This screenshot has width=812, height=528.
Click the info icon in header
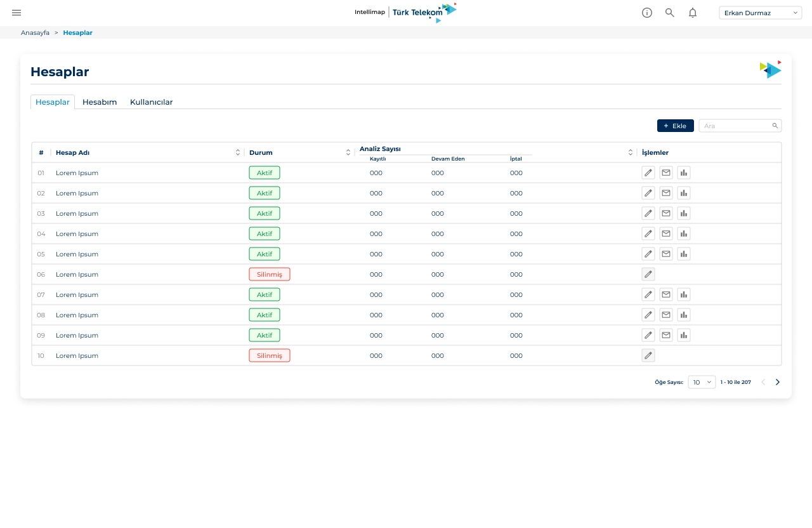tap(647, 13)
